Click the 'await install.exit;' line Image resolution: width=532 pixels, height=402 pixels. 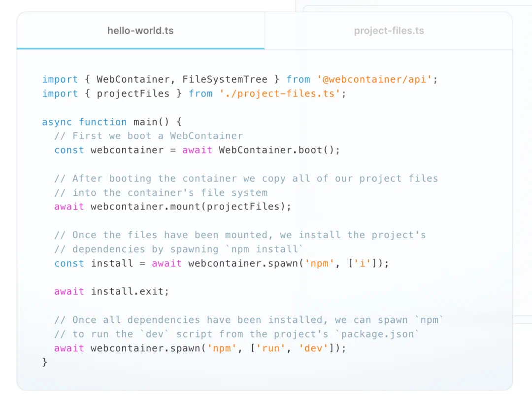click(112, 291)
